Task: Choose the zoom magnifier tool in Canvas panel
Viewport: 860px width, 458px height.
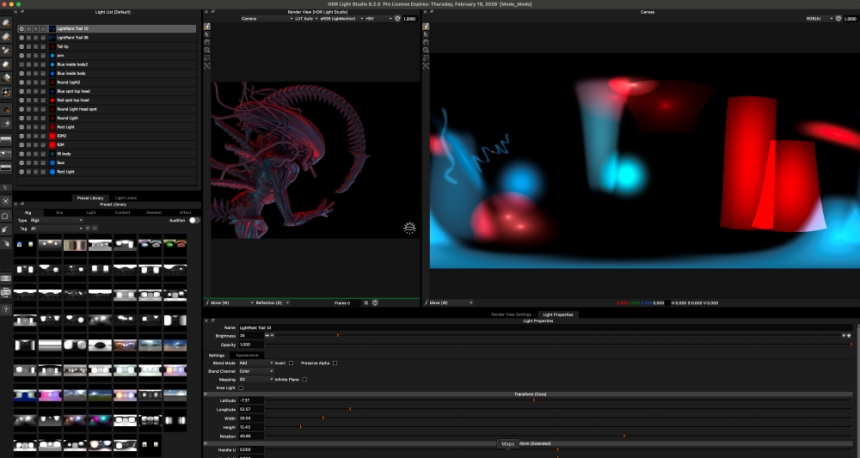Action: (x=426, y=50)
